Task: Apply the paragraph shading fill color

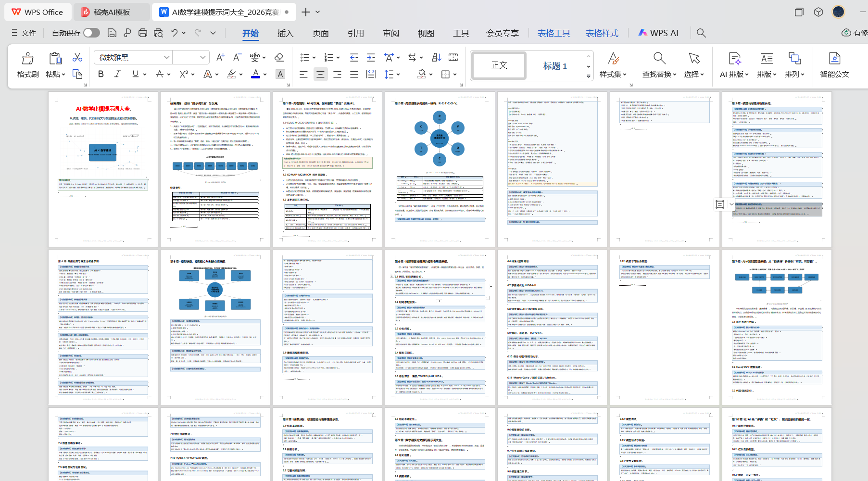Action: tap(422, 74)
